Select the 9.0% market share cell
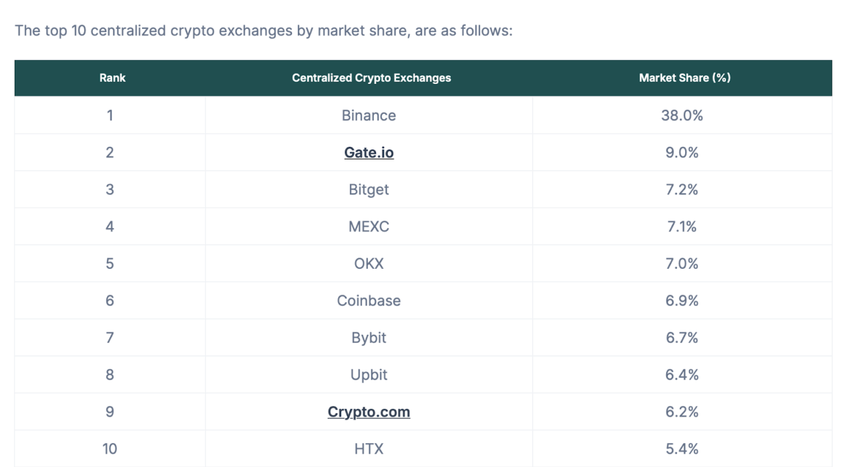Viewport: 868px width, 467px height. [682, 153]
